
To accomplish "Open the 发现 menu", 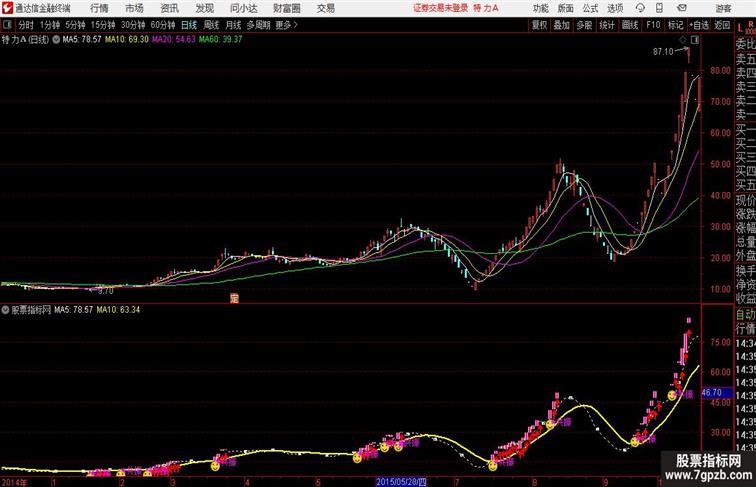I will point(204,8).
